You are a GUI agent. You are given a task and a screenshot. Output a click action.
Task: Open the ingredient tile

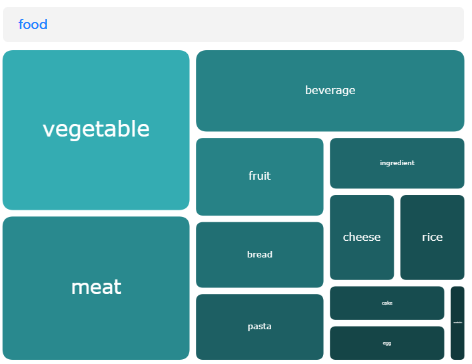click(397, 163)
